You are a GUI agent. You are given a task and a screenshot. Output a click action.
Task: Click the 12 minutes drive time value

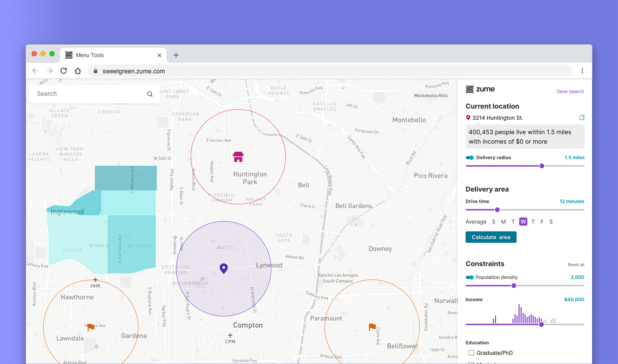pyautogui.click(x=572, y=201)
